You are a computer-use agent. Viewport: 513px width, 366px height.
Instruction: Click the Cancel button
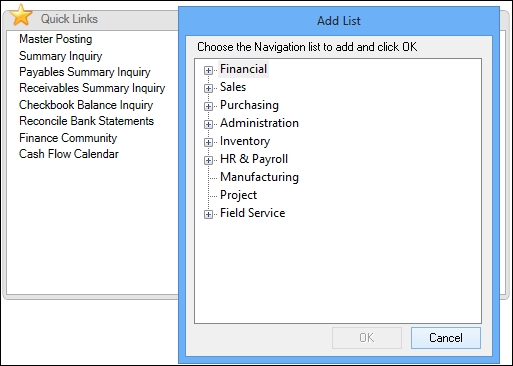coord(446,338)
